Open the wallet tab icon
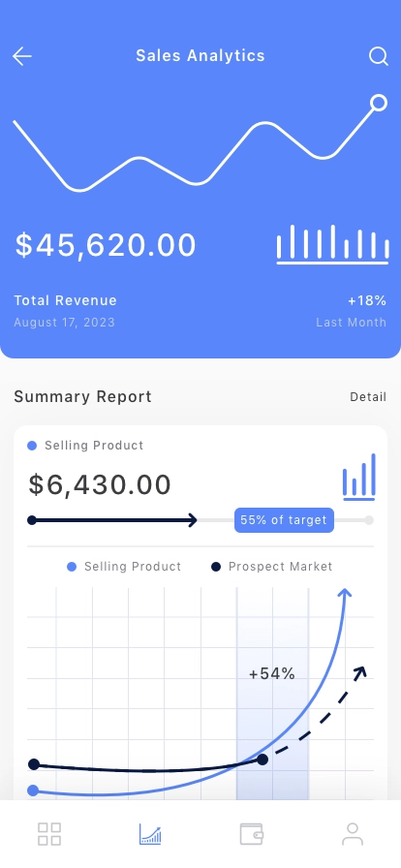 (x=251, y=834)
